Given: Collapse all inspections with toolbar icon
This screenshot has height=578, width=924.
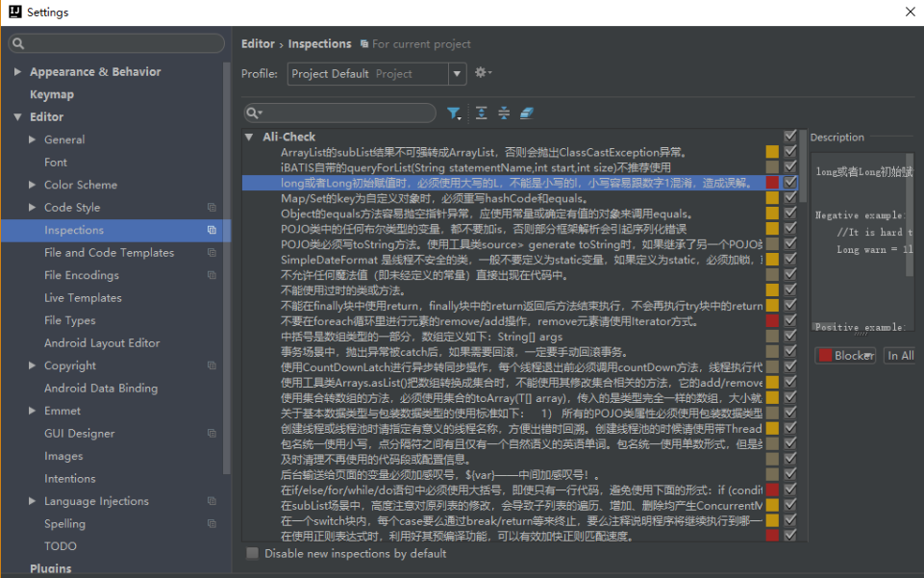Looking at the screenshot, I should 504,113.
